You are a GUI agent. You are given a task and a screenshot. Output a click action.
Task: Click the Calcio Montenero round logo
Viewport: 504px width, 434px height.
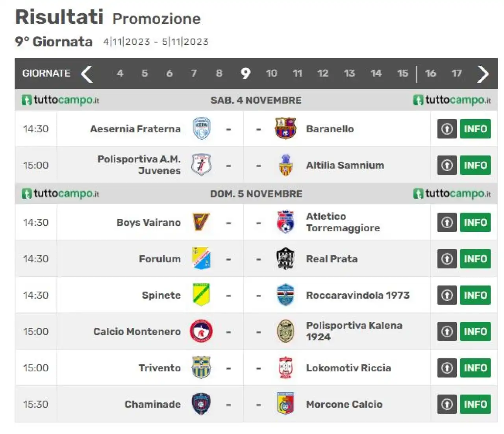(x=201, y=331)
